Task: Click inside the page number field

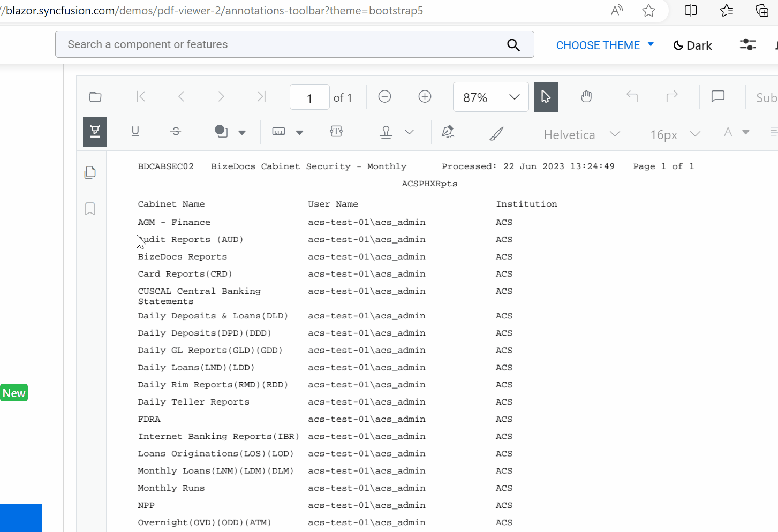Action: [309, 97]
